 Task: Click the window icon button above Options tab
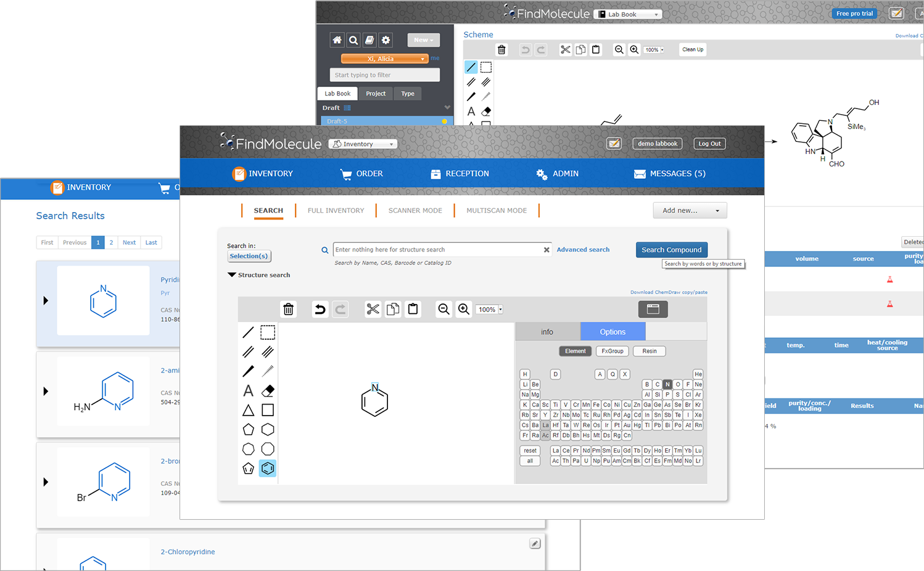[x=653, y=309]
